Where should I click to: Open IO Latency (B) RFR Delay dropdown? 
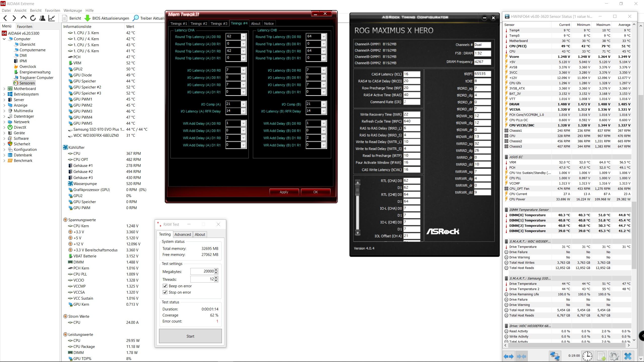click(324, 111)
